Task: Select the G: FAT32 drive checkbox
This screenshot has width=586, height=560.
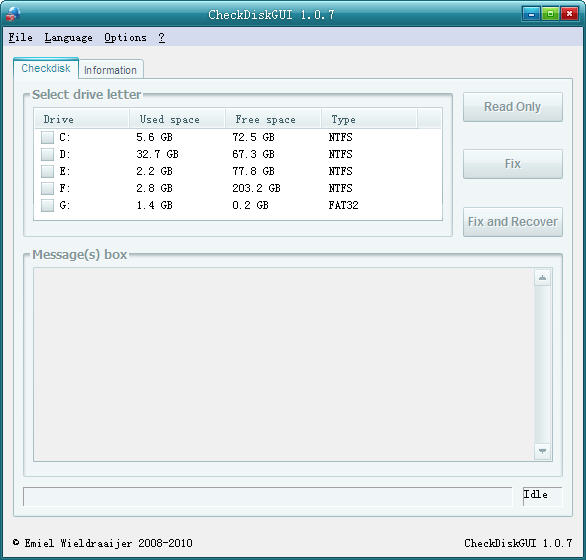Action: pyautogui.click(x=47, y=205)
